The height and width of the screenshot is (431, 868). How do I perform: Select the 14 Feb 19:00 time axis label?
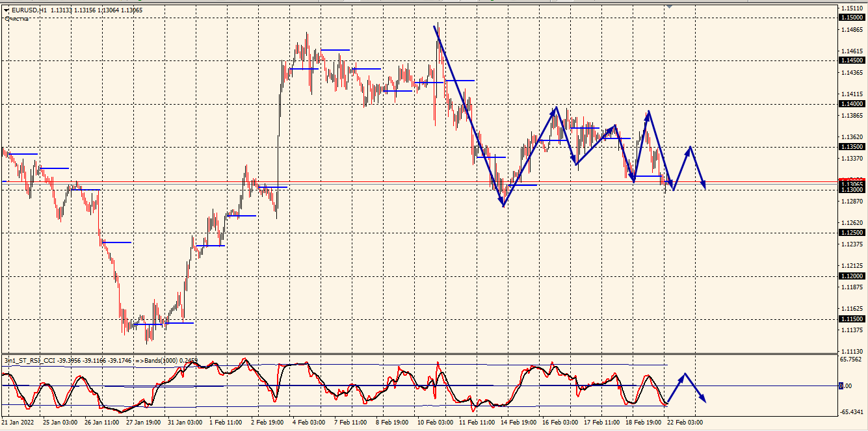518,423
